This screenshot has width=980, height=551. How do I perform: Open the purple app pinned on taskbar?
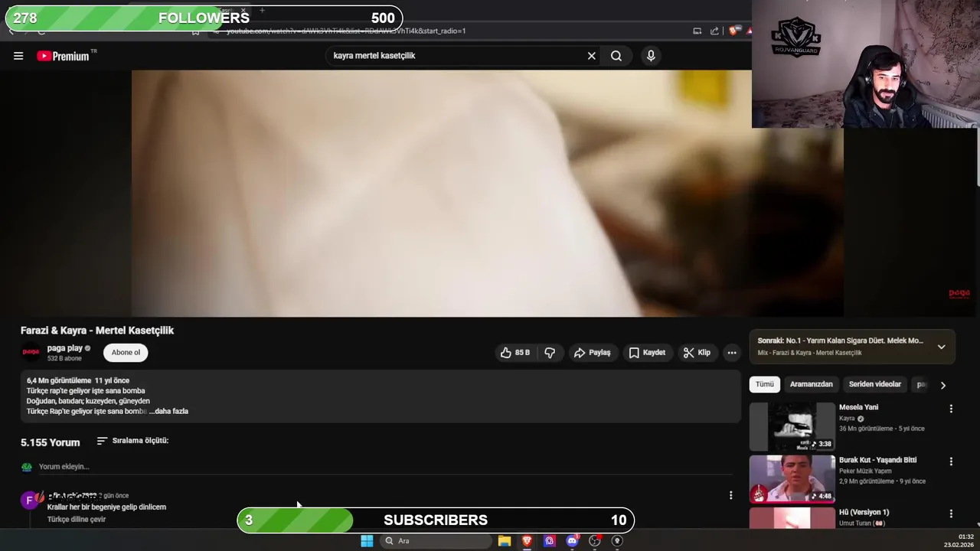(x=549, y=541)
